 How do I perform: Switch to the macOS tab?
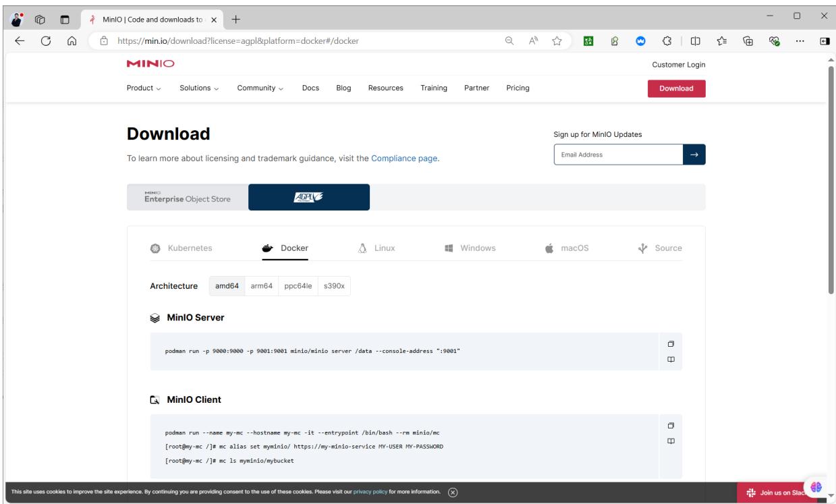567,248
